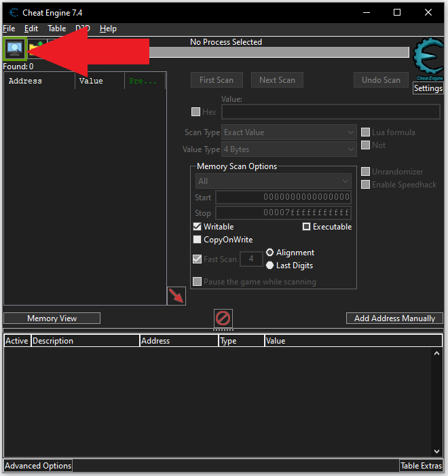The width and height of the screenshot is (448, 476).
Task: Enable the Lua formula checkbox
Action: click(x=365, y=132)
